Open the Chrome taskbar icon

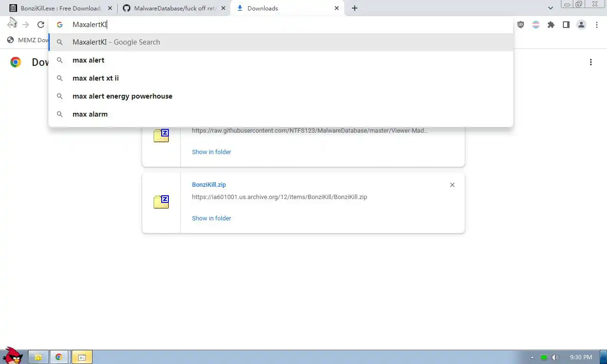point(59,357)
